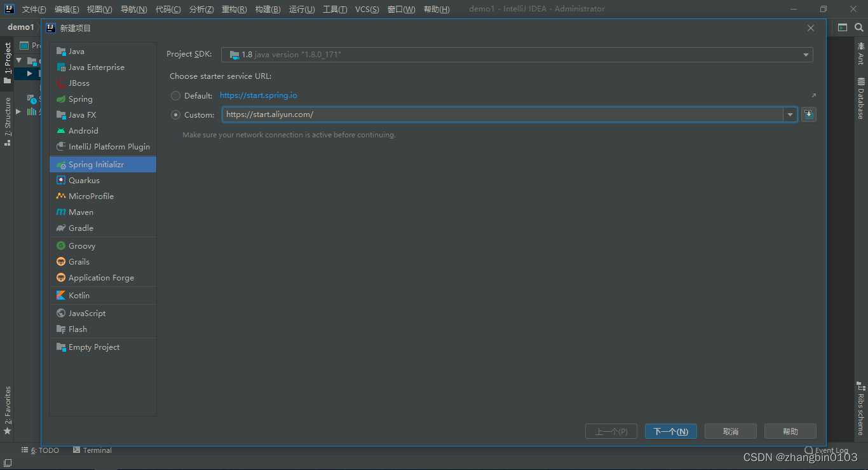This screenshot has height=470, width=868.
Task: Toggle tool window bars in bottom-left corner
Action: 8,462
